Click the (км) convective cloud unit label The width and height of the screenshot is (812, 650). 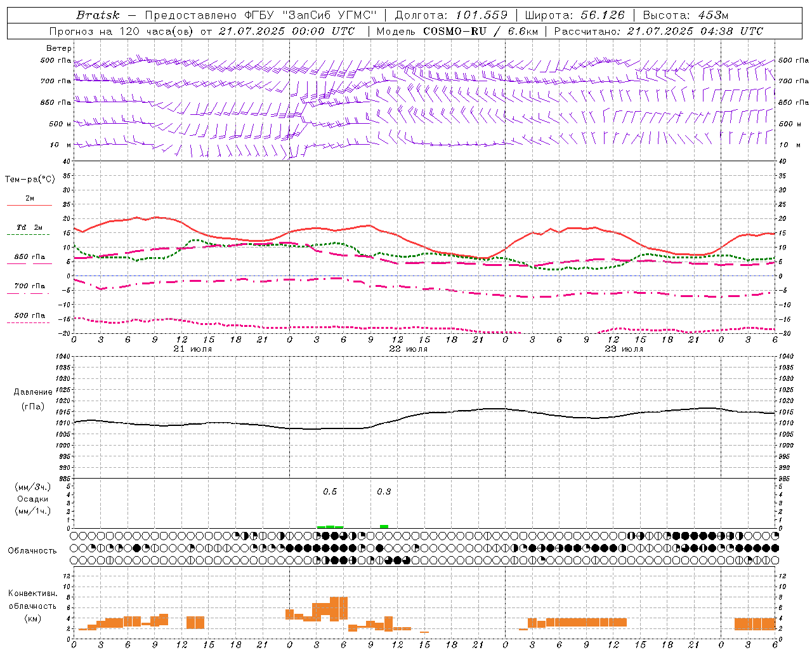point(33,618)
